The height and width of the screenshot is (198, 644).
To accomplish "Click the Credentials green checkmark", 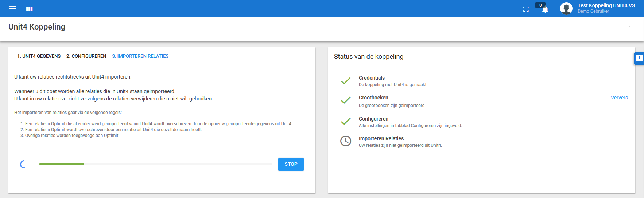I will coord(346,81).
